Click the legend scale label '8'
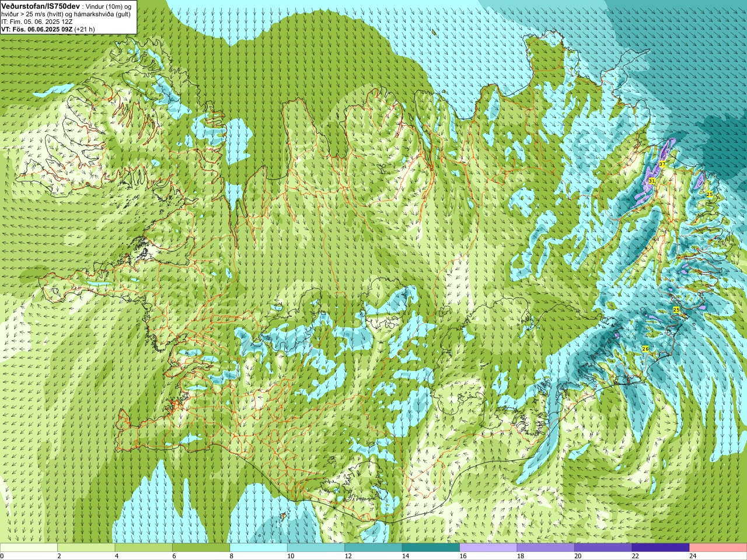The width and height of the screenshot is (747, 560). point(231,556)
